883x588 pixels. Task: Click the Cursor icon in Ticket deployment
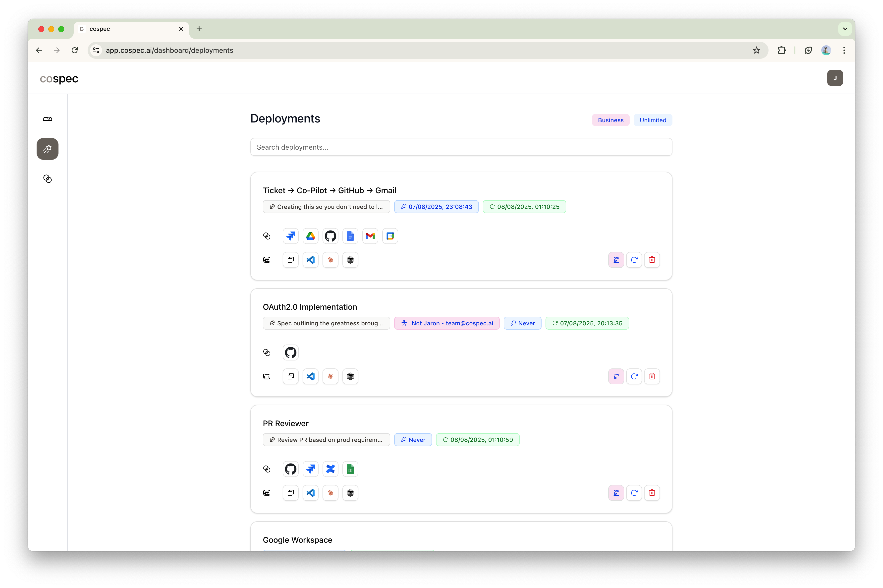point(350,260)
